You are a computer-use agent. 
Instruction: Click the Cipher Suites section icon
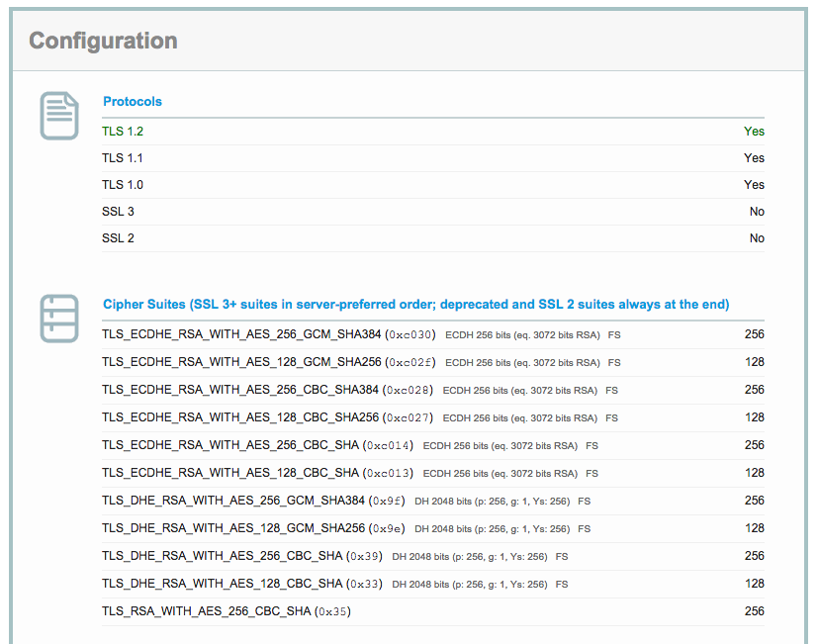[x=59, y=319]
